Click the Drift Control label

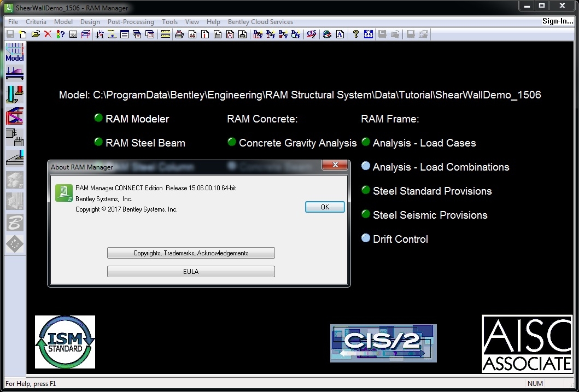pyautogui.click(x=401, y=239)
